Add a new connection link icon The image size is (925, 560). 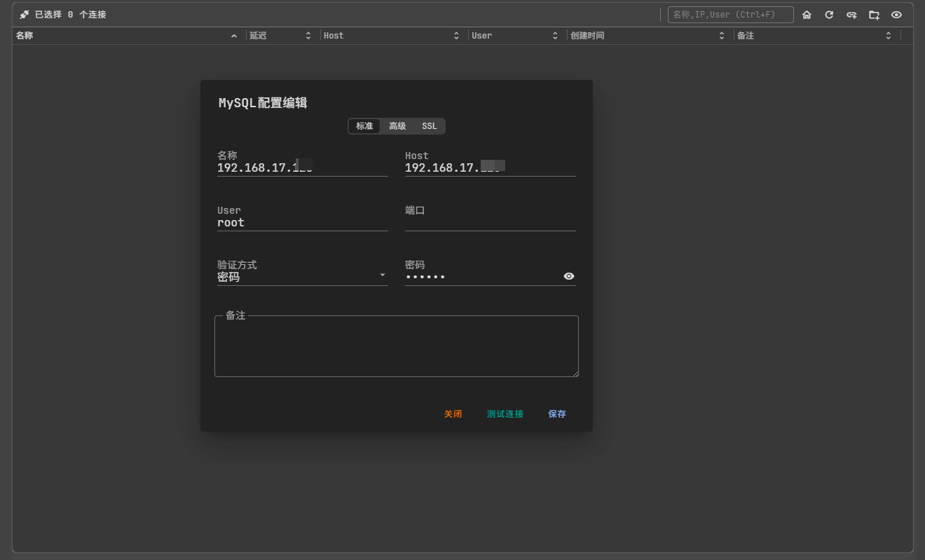pyautogui.click(x=851, y=15)
